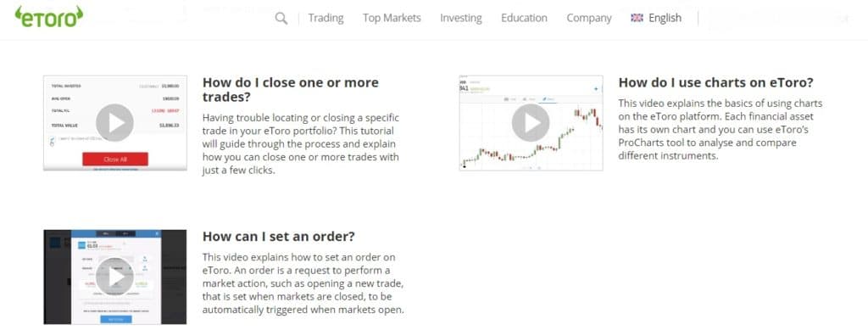Open search with the magnifier icon
This screenshot has height=336, width=868.
click(281, 19)
